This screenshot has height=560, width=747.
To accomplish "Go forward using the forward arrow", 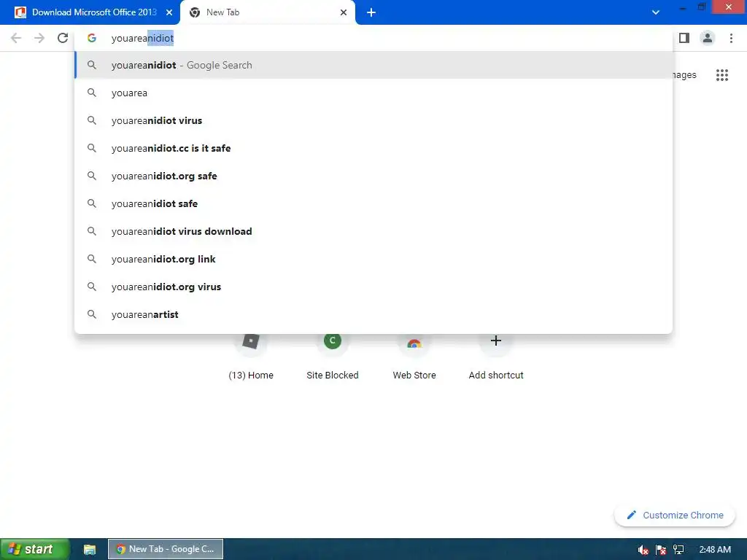I will (x=39, y=38).
